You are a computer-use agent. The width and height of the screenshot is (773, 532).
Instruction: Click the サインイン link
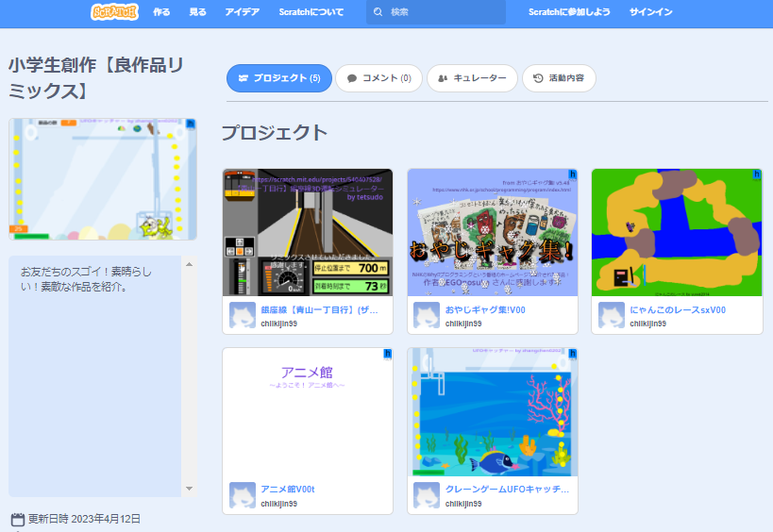[651, 12]
